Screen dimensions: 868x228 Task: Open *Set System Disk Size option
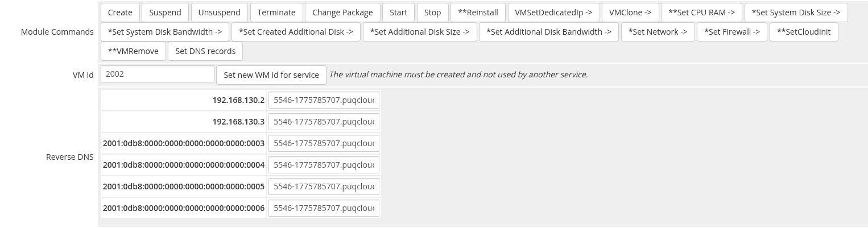[x=795, y=13]
